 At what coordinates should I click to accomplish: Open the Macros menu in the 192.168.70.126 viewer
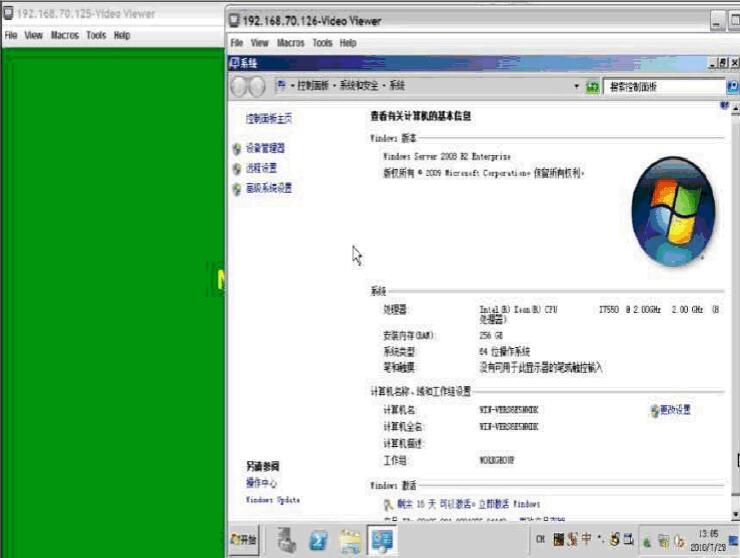click(x=291, y=43)
